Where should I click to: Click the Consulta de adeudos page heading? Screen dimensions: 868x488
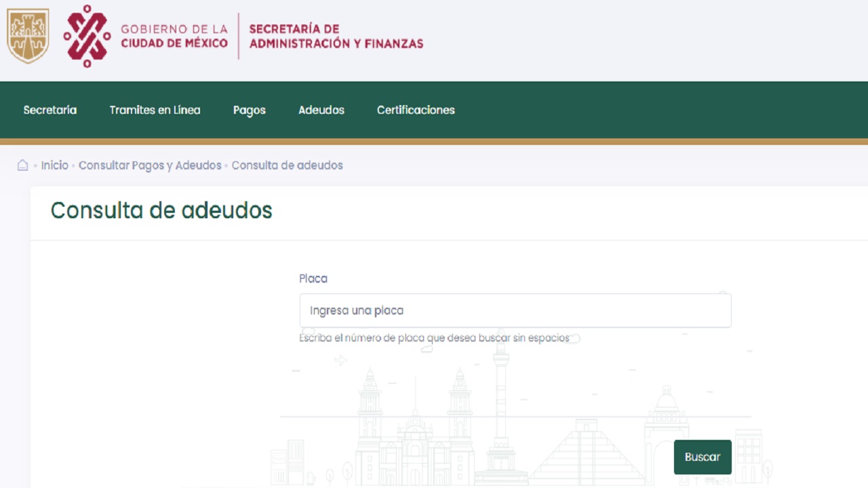(x=161, y=211)
